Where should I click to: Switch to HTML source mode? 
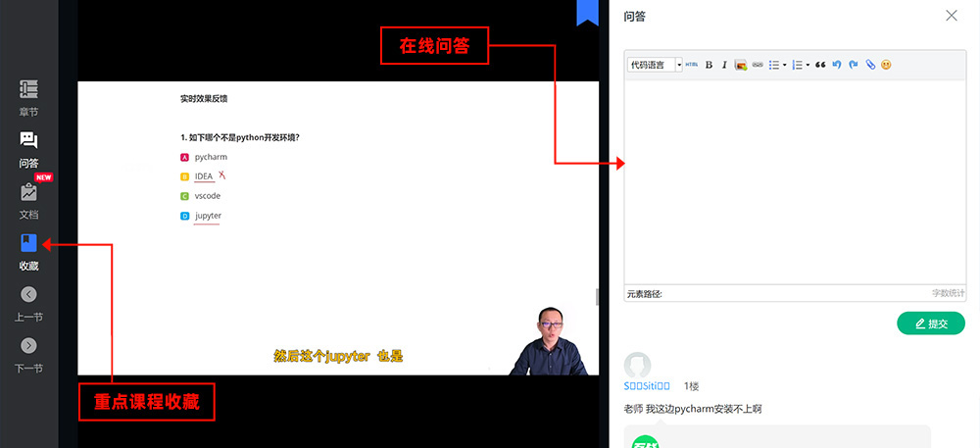(692, 65)
